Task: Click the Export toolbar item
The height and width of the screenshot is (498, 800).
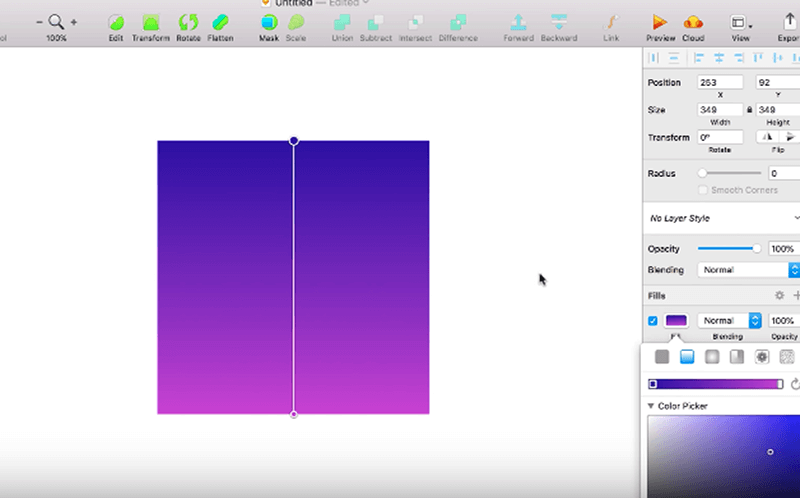Action: click(x=790, y=22)
